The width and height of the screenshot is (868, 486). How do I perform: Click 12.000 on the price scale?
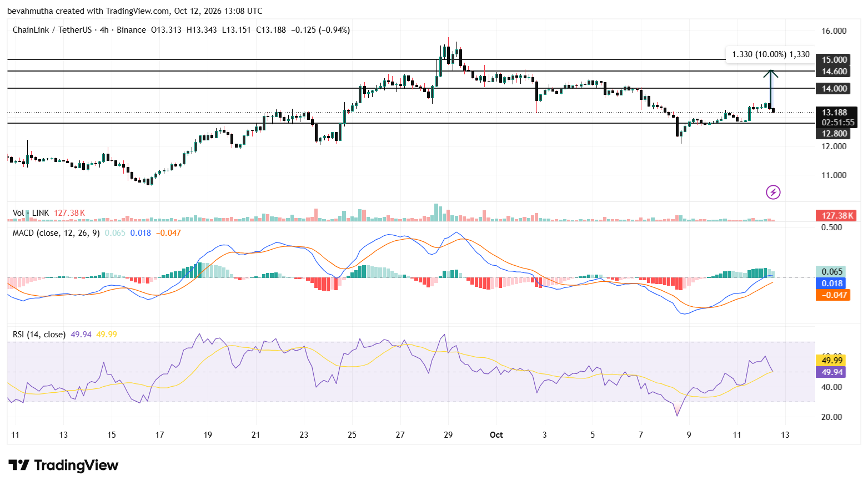(834, 146)
